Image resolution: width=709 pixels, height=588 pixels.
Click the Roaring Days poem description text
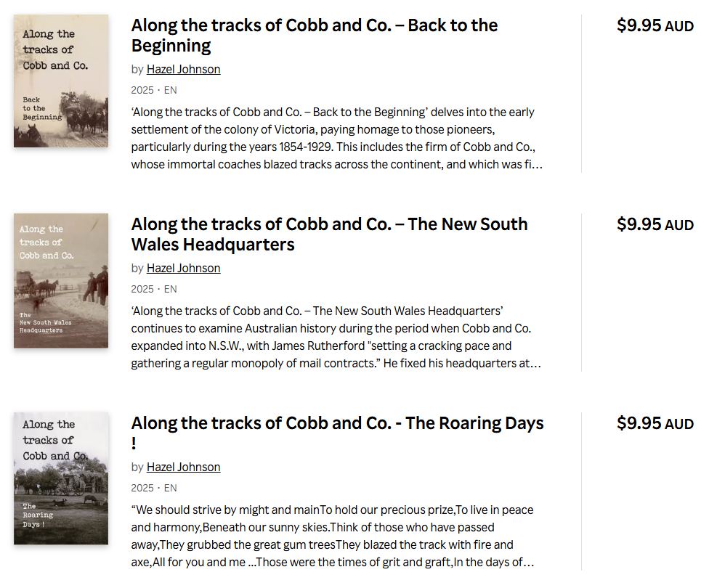click(333, 536)
